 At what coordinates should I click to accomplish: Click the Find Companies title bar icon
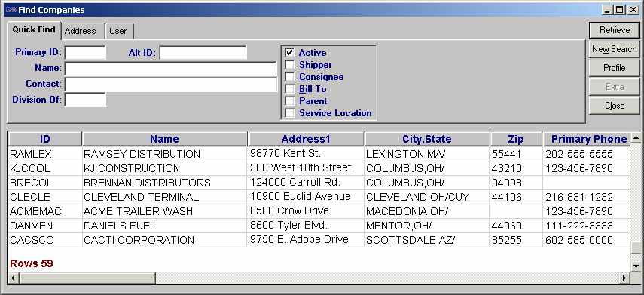click(11, 10)
